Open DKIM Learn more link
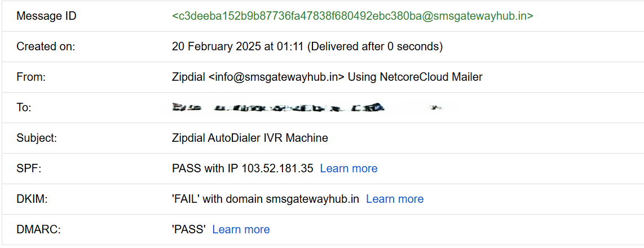Image resolution: width=644 pixels, height=248 pixels. (395, 199)
